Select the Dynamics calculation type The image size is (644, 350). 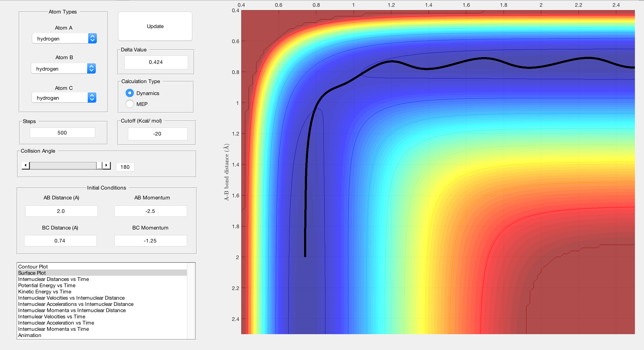[x=130, y=93]
